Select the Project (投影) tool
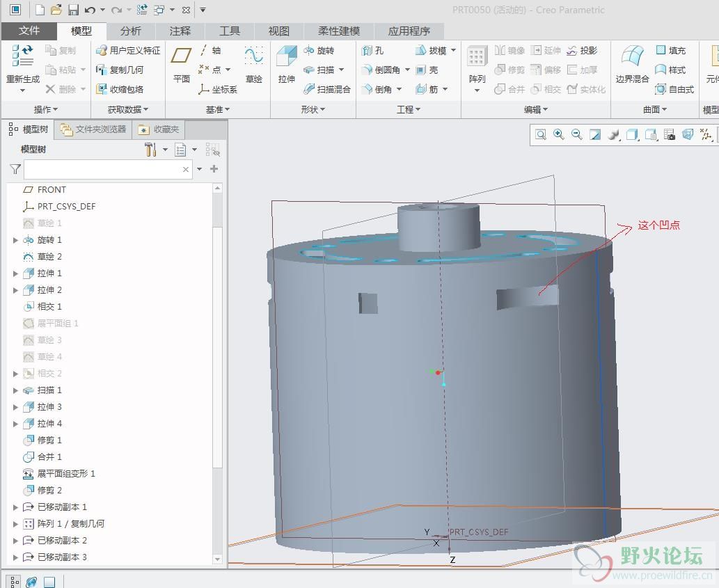Viewport: 719px width, 588px height. point(582,50)
